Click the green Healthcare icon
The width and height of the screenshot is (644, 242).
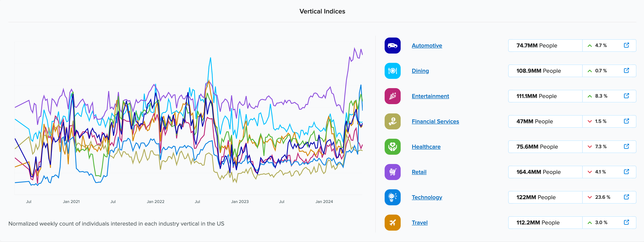point(392,147)
